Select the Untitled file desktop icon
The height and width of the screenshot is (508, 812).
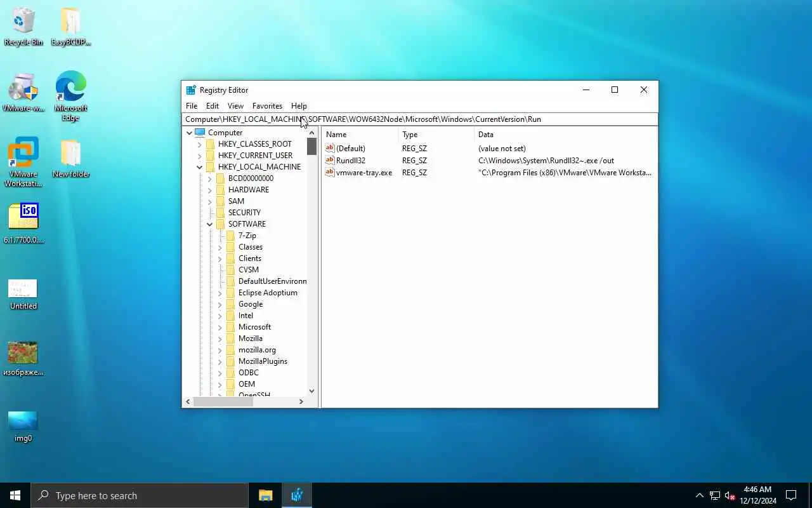tap(23, 294)
